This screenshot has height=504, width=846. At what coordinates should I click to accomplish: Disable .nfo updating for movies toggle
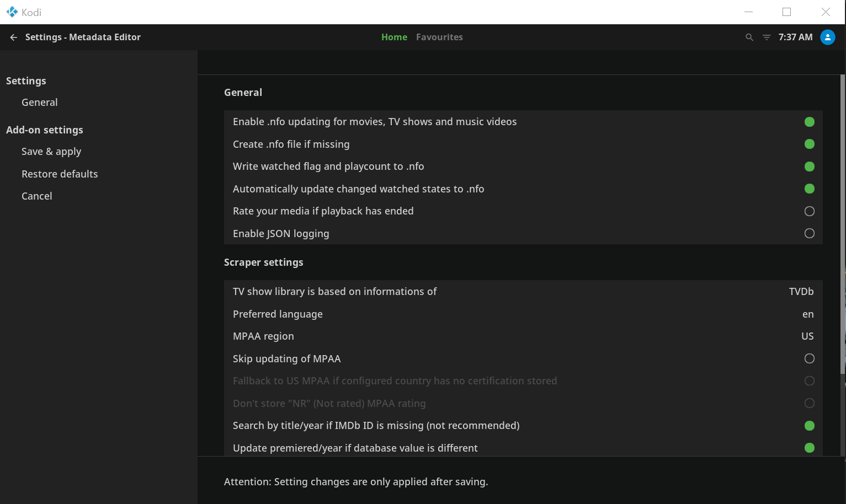click(809, 122)
